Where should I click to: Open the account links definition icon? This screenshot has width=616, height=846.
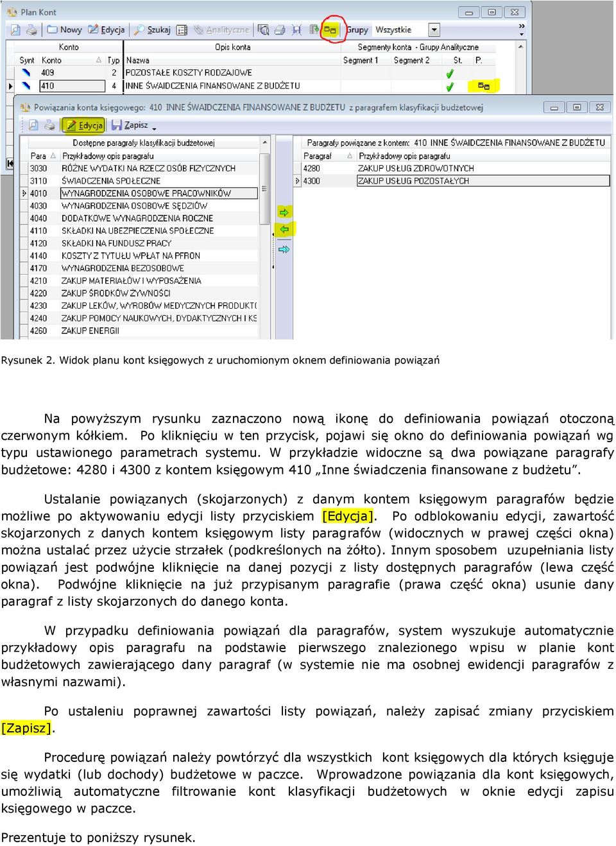pyautogui.click(x=331, y=30)
